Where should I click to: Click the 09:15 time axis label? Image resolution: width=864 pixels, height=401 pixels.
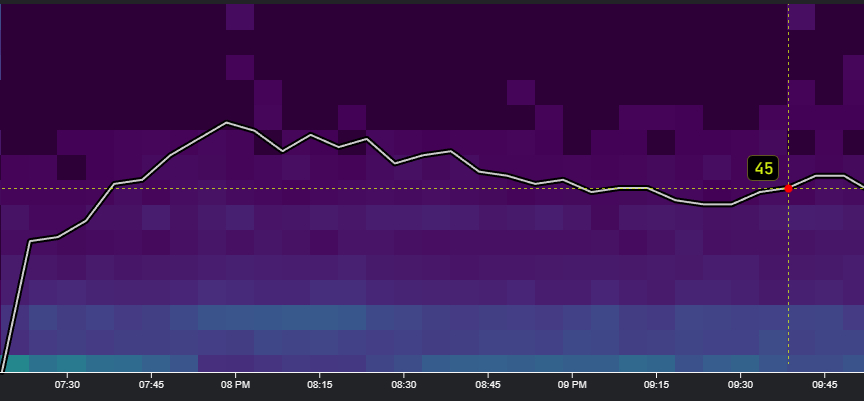coord(656,384)
